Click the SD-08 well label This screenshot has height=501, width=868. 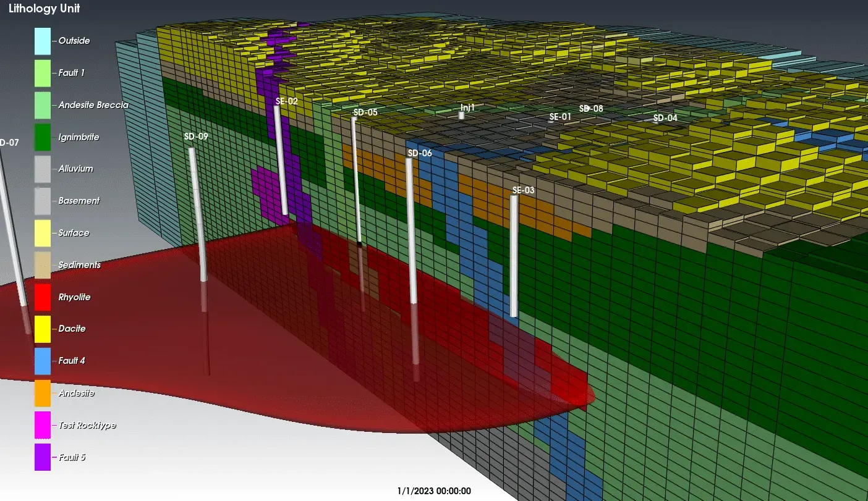pos(591,109)
